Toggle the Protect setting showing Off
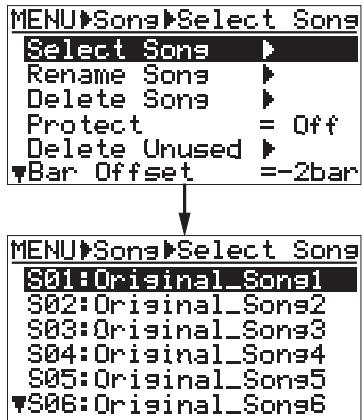This screenshot has width=362, height=420. click(x=316, y=125)
